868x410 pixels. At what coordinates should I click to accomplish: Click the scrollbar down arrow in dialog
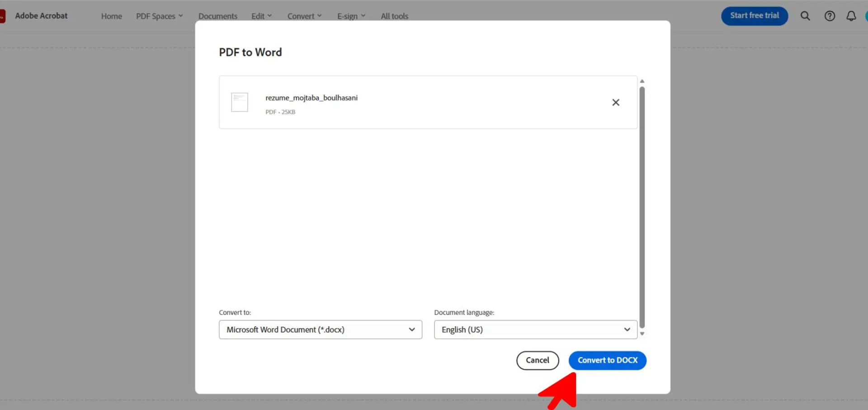coord(642,334)
